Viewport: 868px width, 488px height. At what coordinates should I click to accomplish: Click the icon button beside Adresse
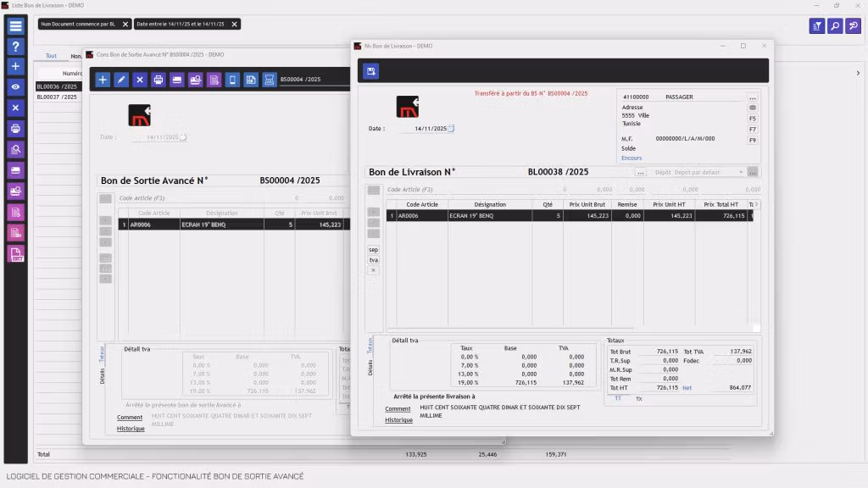tap(753, 108)
